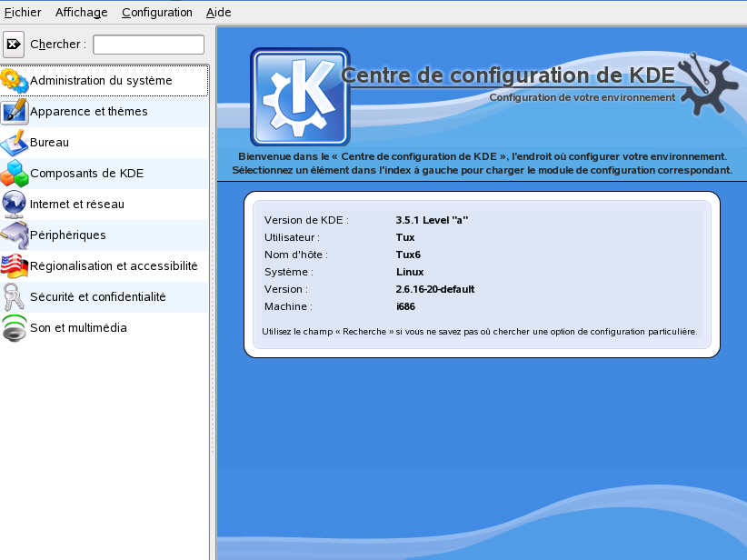Select the Périphériques category label
Image resolution: width=747 pixels, height=560 pixels.
point(67,235)
